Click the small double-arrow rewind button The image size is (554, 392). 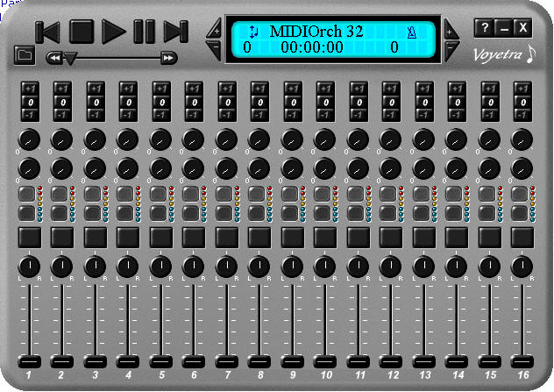(54, 58)
